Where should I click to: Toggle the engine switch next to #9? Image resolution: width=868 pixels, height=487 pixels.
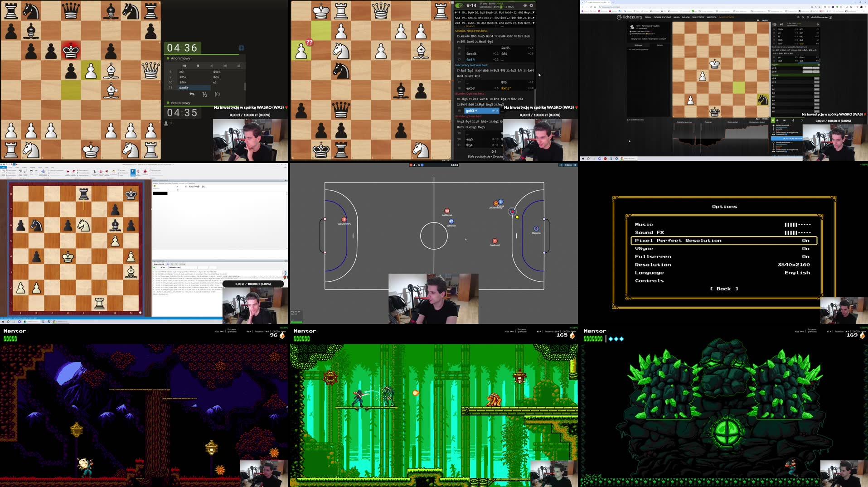(774, 24)
